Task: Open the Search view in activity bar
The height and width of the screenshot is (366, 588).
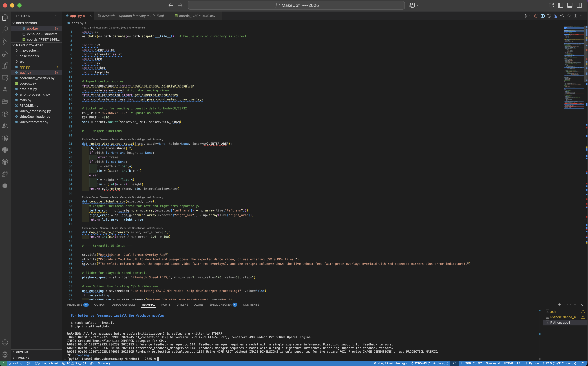Action: click(x=5, y=29)
